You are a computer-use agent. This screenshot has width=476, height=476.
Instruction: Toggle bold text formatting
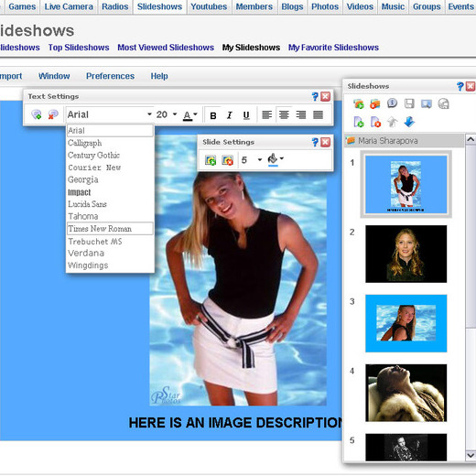pyautogui.click(x=213, y=115)
